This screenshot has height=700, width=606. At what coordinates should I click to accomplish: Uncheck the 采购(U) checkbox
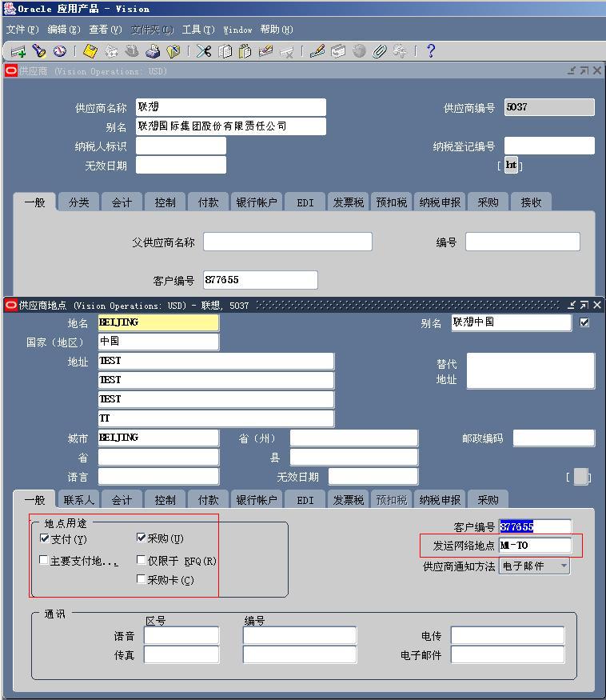141,538
